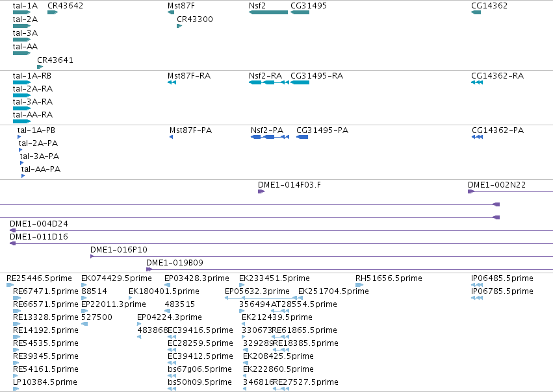This screenshot has width=553, height=392.
Task: Click the Nsf2-PA protein label
Action: pyautogui.click(x=267, y=130)
